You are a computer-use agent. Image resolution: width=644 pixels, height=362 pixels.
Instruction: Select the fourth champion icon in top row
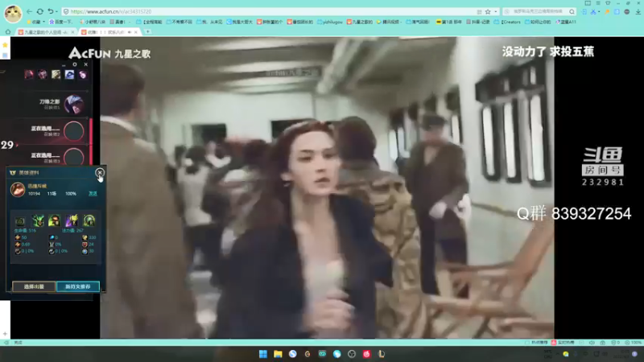[69, 74]
